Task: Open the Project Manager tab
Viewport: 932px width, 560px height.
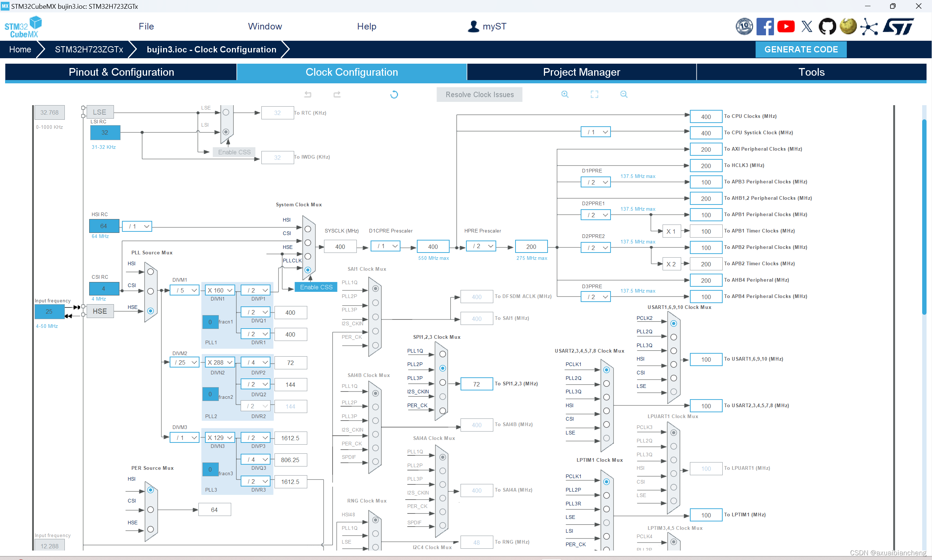Action: (x=581, y=72)
